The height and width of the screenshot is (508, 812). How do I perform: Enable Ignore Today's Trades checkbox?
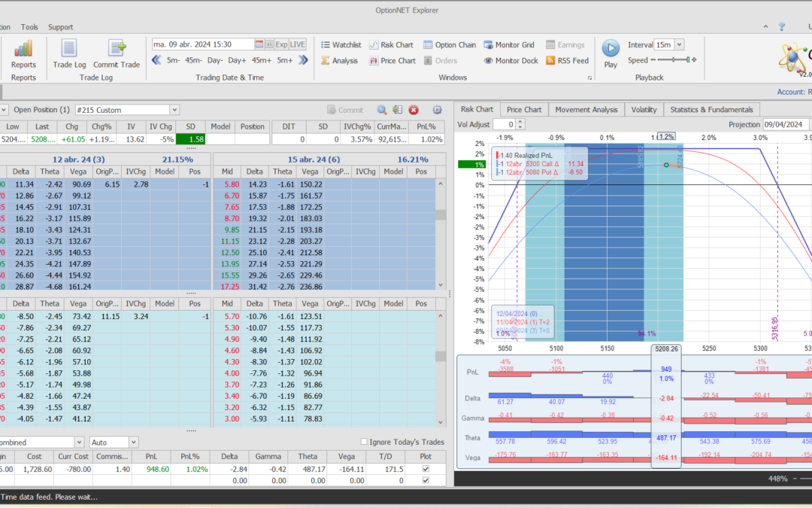click(365, 442)
